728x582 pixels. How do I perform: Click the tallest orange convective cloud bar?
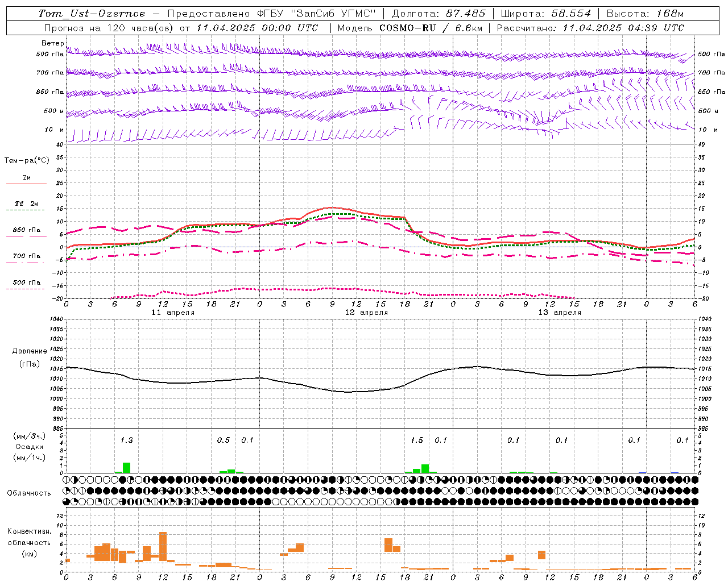click(x=163, y=546)
